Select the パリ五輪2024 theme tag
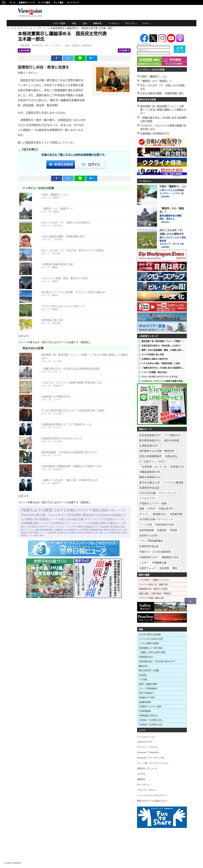Viewport: 203px width, 868px height. [172, 435]
